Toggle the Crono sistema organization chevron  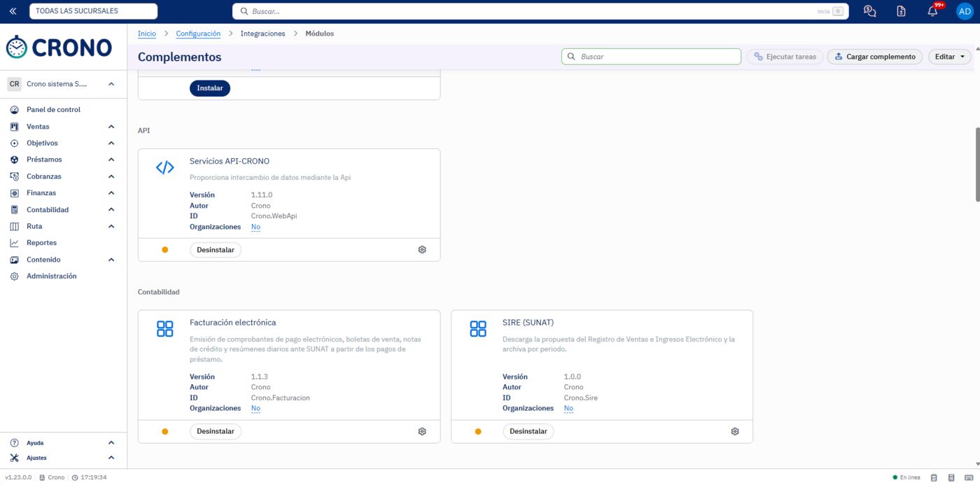tap(111, 84)
